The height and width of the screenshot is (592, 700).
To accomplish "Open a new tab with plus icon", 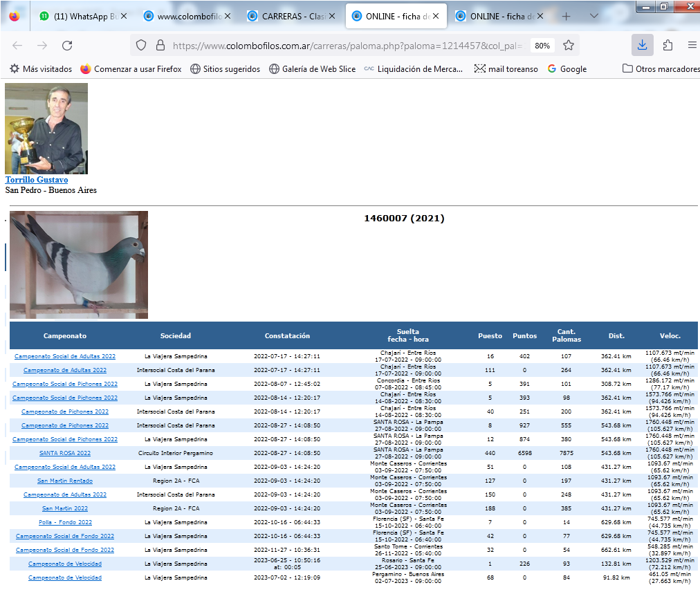I will [566, 16].
